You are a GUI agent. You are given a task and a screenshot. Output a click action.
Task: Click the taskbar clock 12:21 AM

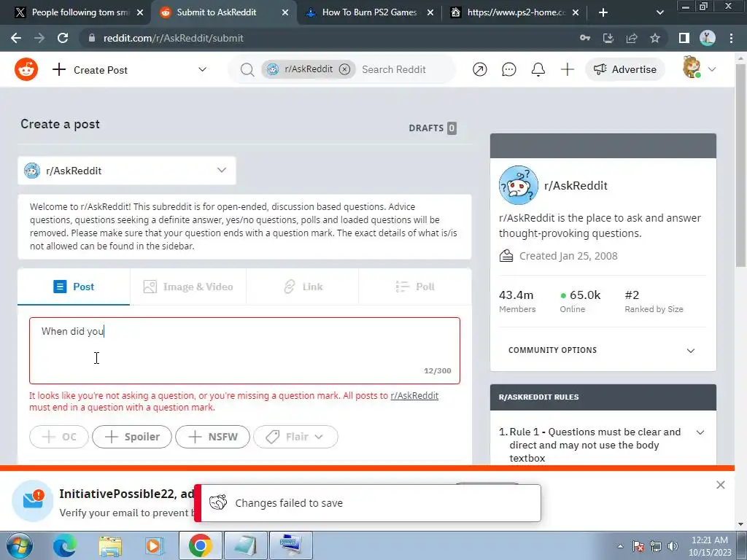coord(709,540)
